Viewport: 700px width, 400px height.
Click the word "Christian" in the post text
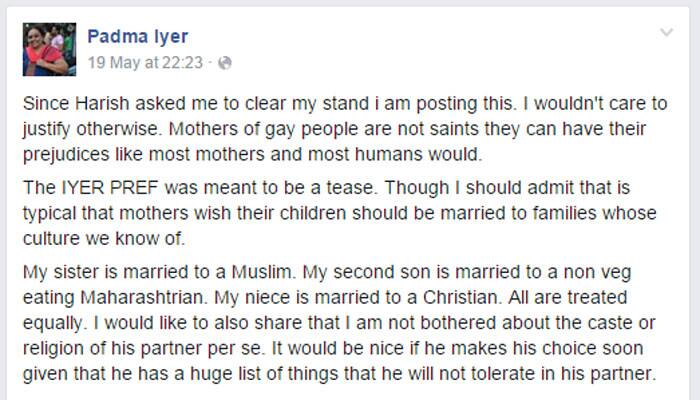click(x=462, y=297)
